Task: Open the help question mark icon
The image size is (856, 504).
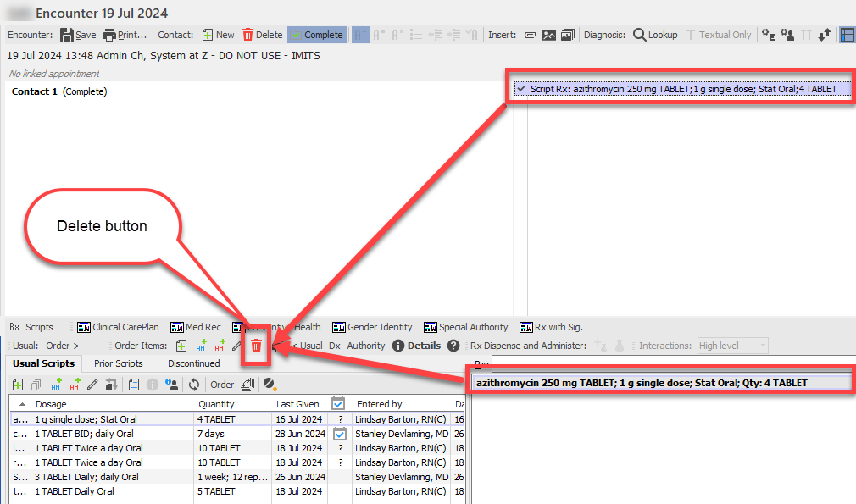Action: pos(453,346)
